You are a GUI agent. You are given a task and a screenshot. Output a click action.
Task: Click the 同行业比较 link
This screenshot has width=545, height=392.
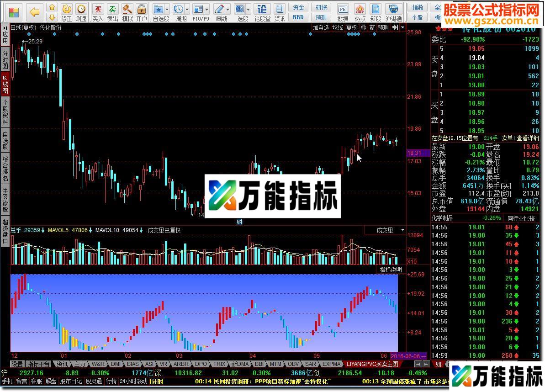521,218
